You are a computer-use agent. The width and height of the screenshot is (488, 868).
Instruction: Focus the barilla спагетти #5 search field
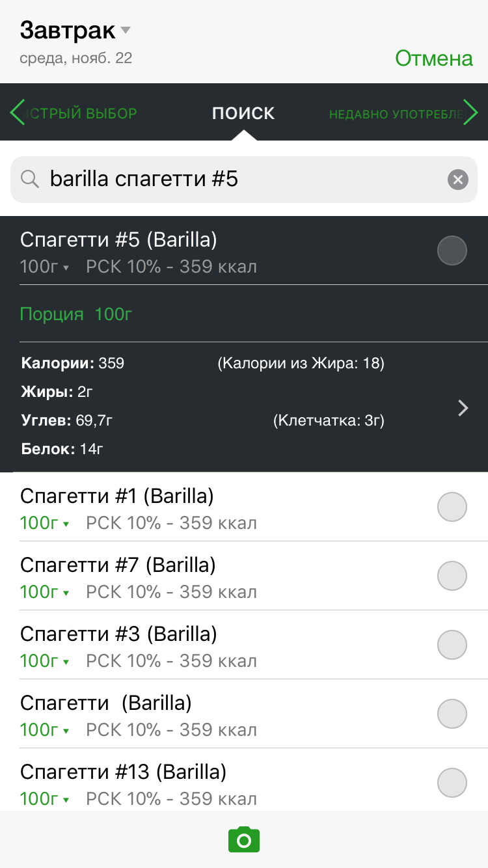[x=244, y=179]
